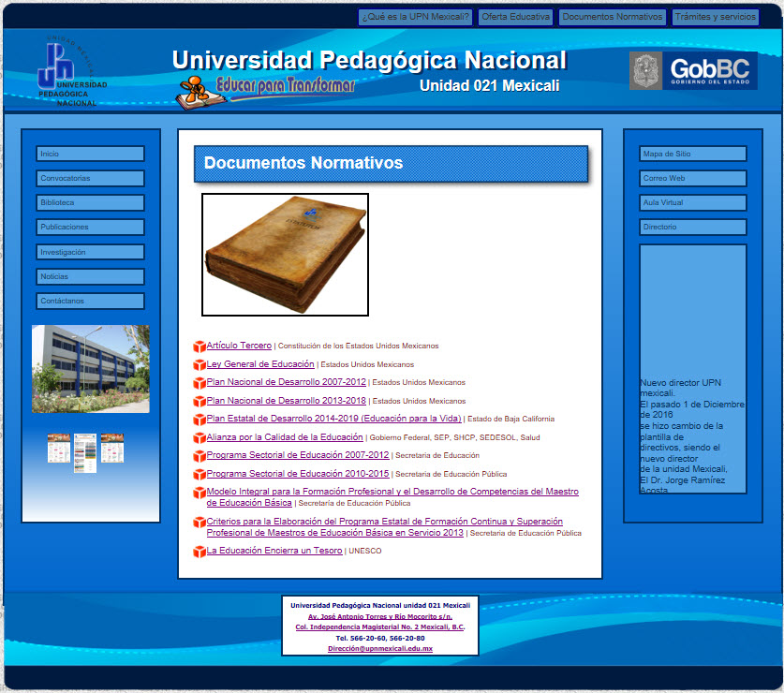This screenshot has height=693, width=784.
Task: Open Publicaciones in the left sidebar
Action: pyautogui.click(x=90, y=227)
